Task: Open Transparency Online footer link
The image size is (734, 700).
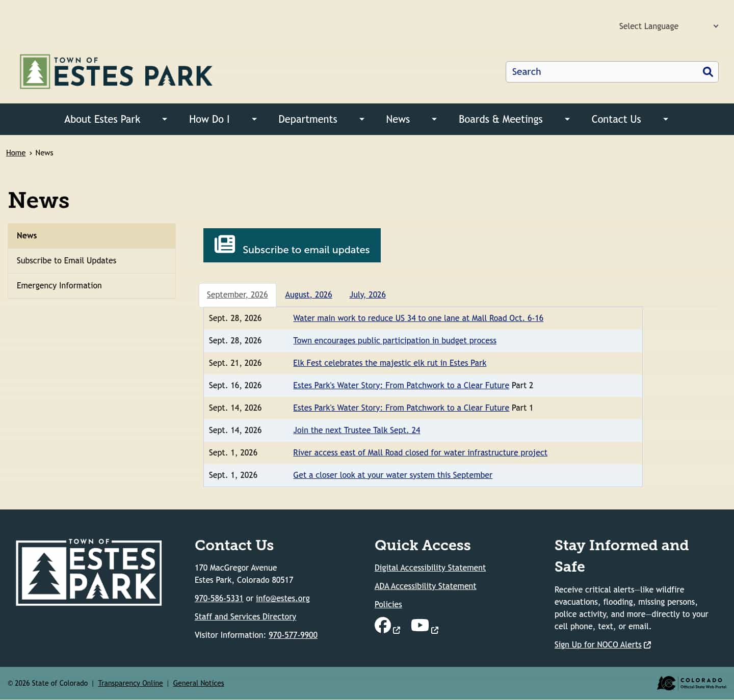Action: click(x=130, y=683)
